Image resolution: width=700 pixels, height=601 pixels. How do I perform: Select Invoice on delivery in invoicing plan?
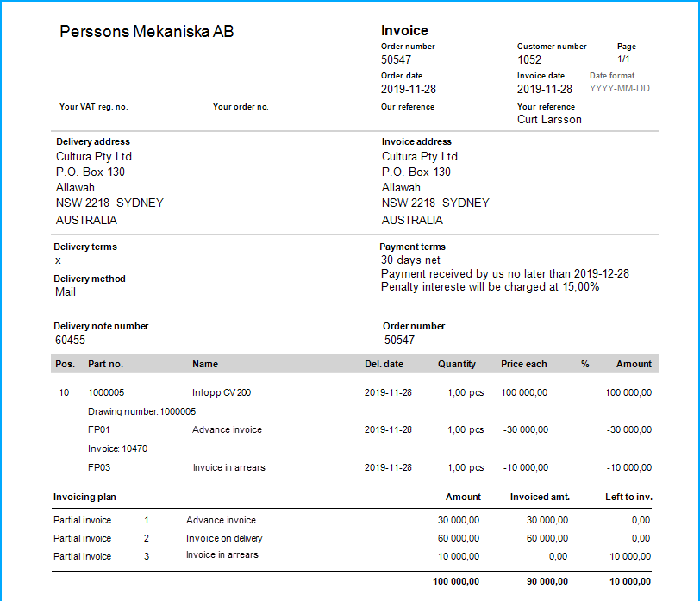pos(224,538)
